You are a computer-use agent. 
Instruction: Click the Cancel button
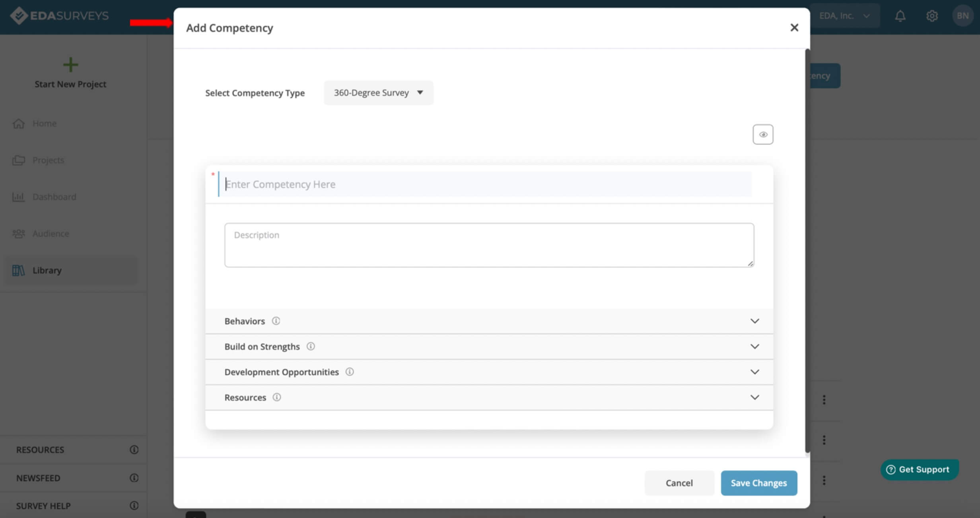click(x=679, y=483)
